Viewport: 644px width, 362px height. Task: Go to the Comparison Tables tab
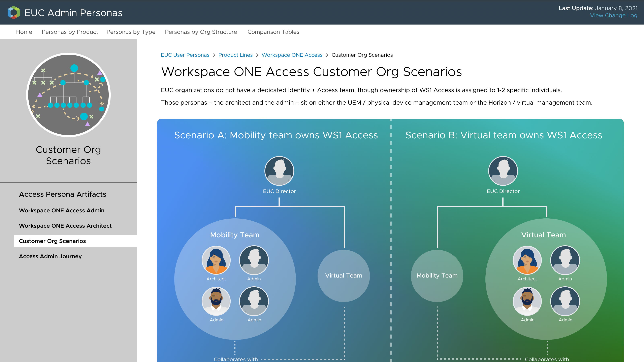pyautogui.click(x=273, y=32)
